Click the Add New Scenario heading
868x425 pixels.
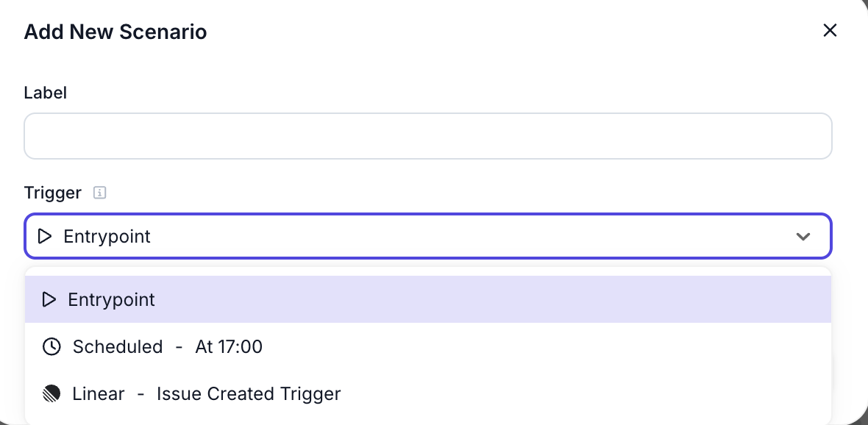coord(115,32)
